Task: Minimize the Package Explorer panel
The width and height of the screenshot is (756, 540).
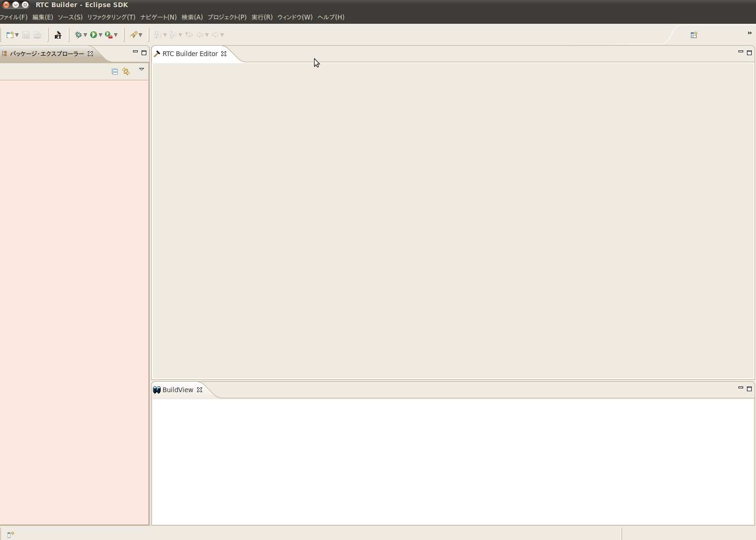Action: 135,52
